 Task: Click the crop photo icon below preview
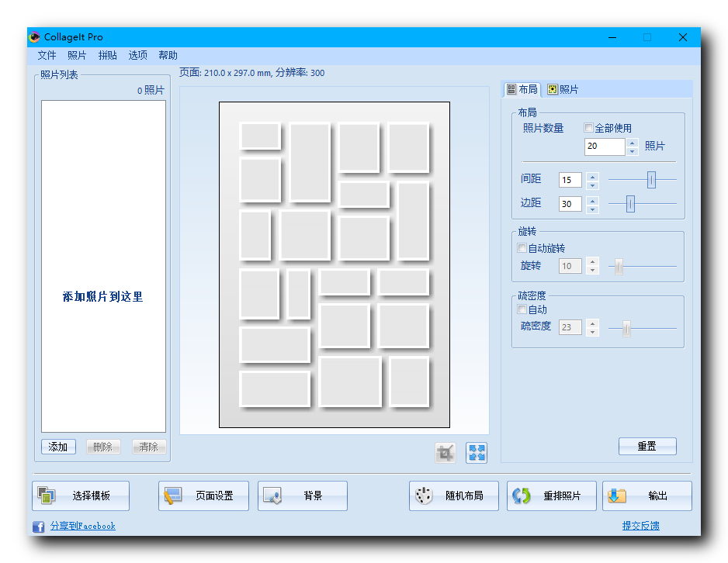tap(445, 453)
